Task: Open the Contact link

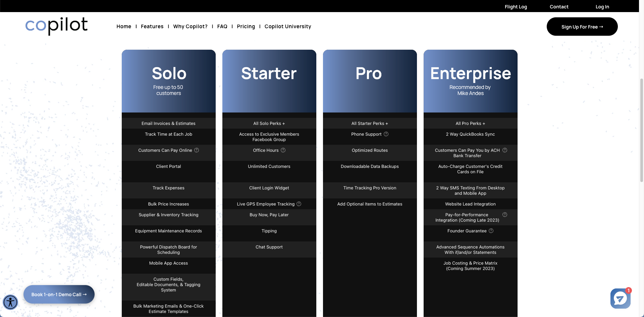Action: click(x=559, y=7)
